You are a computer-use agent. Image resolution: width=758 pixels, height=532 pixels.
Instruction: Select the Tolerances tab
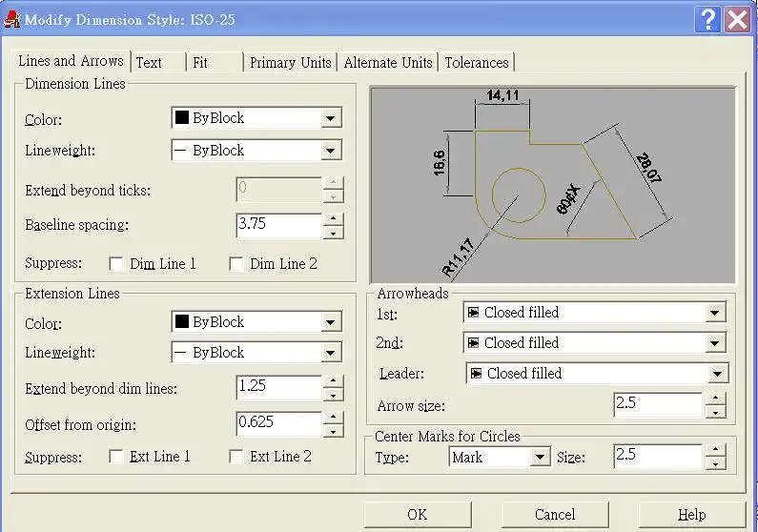click(476, 62)
